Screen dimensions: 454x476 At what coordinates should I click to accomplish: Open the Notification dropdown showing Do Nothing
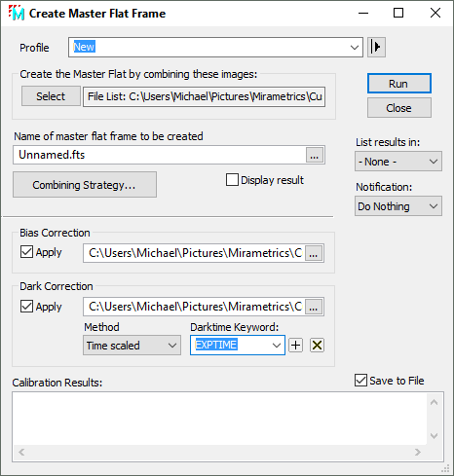click(398, 206)
